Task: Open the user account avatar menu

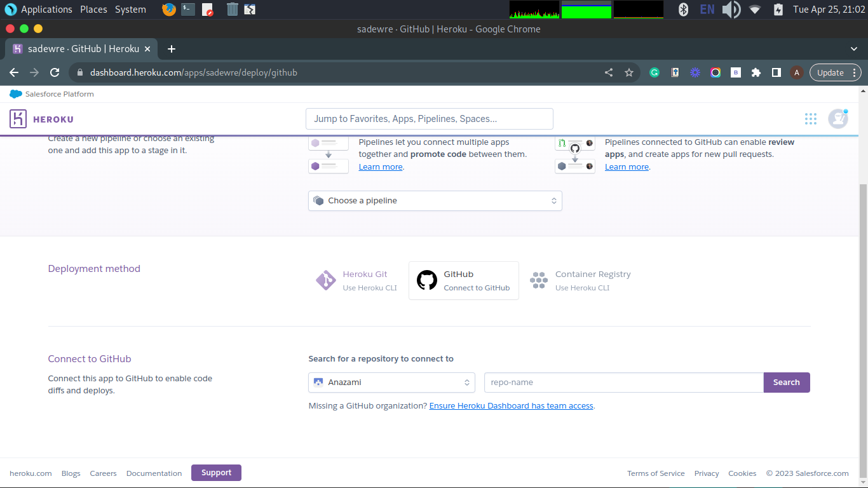Action: point(837,119)
